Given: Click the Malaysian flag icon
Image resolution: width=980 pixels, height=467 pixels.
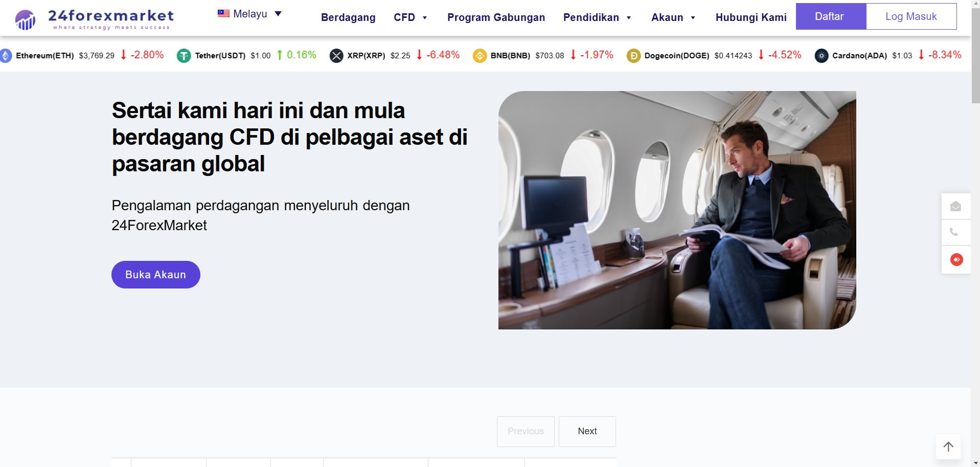Looking at the screenshot, I should pos(223,13).
